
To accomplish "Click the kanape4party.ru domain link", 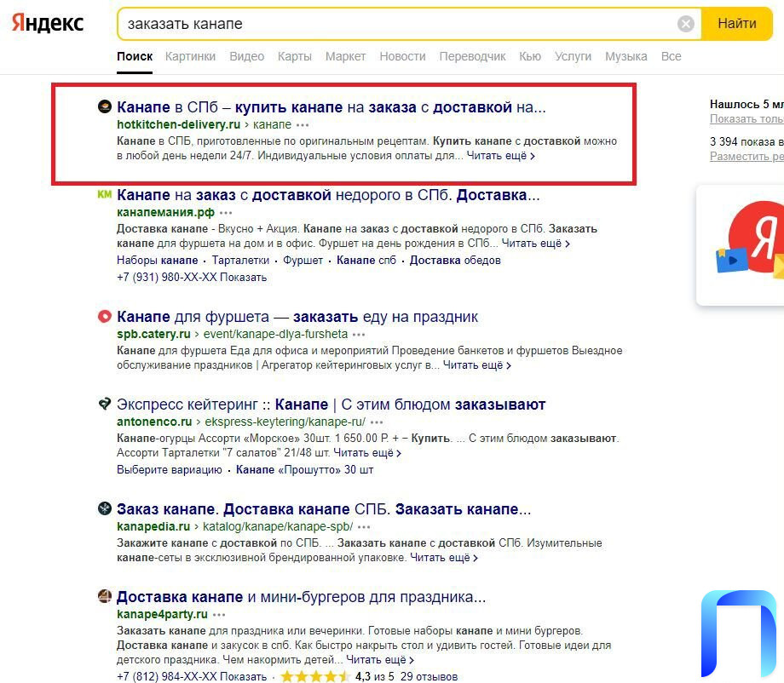I will coord(162,614).
